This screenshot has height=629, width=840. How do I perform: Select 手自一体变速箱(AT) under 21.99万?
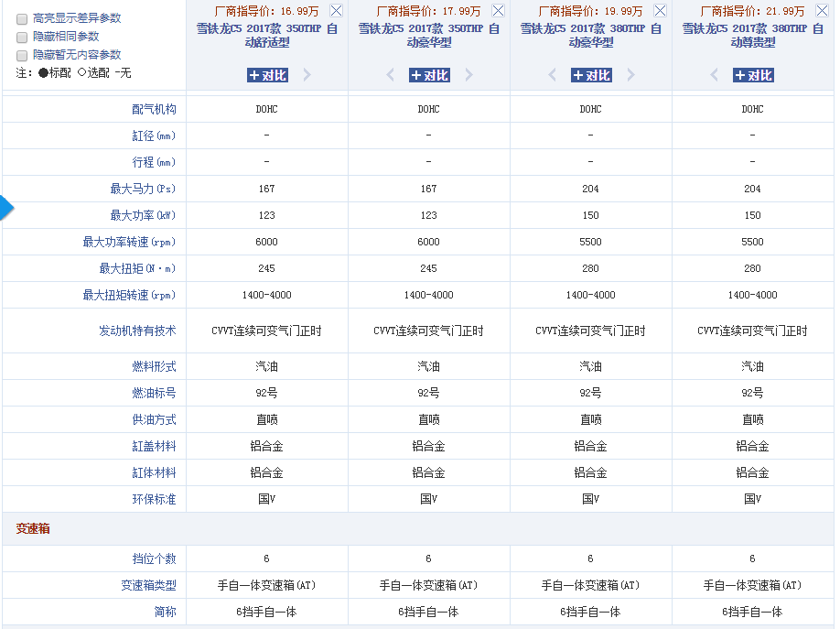coord(752,586)
